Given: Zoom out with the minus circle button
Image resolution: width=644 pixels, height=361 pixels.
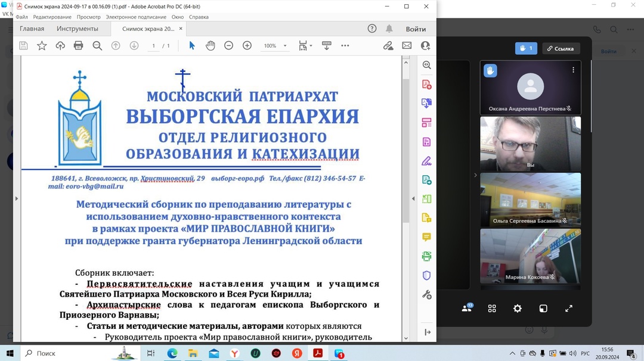Looking at the screenshot, I should [x=229, y=45].
